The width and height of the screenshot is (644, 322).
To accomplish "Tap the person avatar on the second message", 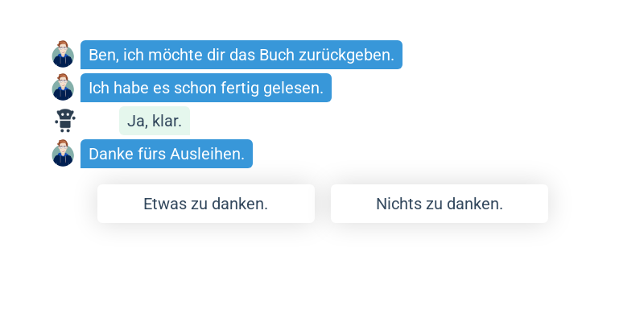I will pos(63,88).
